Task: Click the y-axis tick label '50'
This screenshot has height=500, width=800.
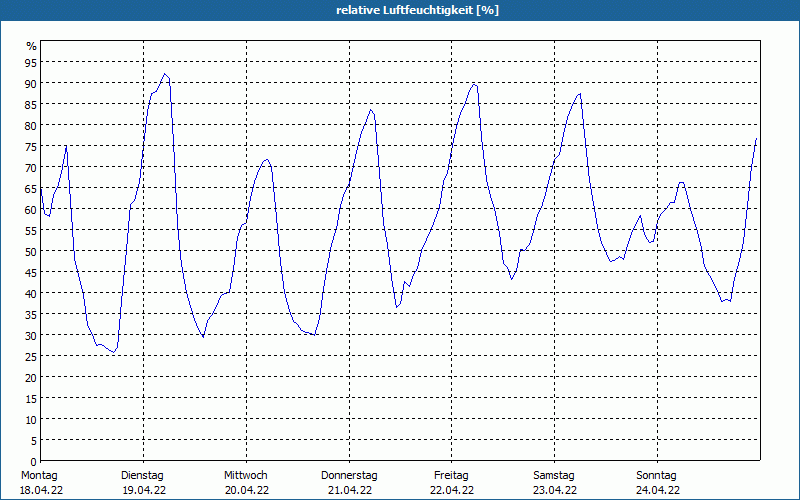Action: pyautogui.click(x=31, y=251)
